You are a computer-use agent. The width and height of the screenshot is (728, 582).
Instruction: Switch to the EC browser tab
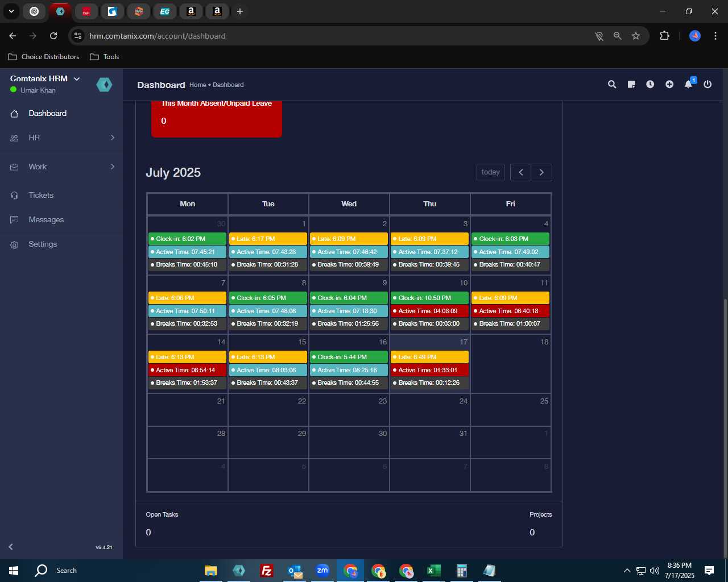[x=165, y=11]
